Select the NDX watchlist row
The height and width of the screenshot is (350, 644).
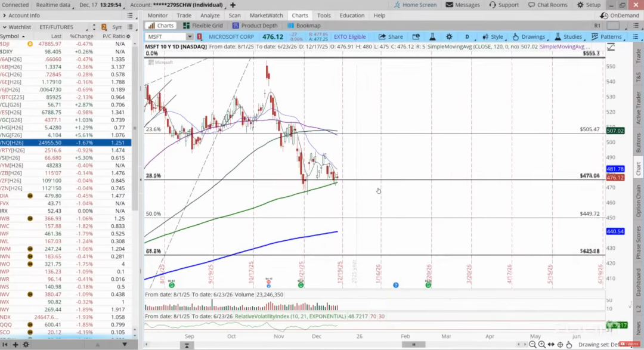[66, 317]
